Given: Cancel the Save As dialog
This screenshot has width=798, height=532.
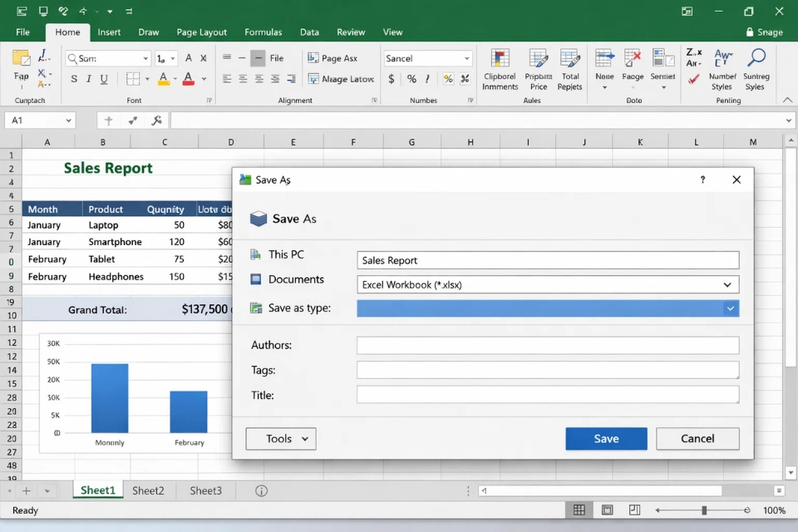Looking at the screenshot, I should [697, 438].
